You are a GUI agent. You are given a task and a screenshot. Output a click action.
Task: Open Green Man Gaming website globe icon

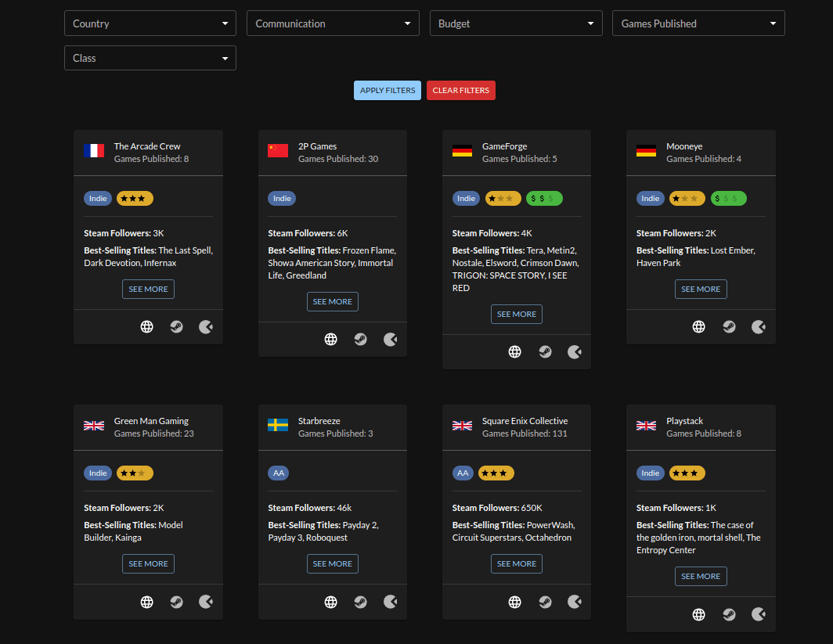(146, 602)
